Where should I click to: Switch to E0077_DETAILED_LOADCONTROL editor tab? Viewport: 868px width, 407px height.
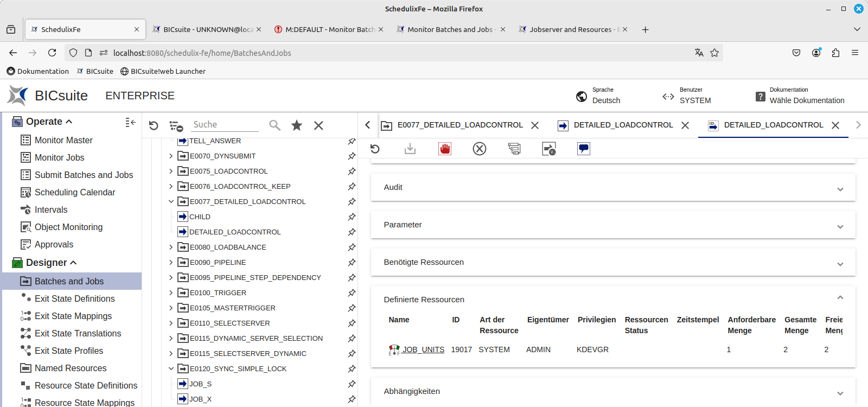pyautogui.click(x=459, y=125)
